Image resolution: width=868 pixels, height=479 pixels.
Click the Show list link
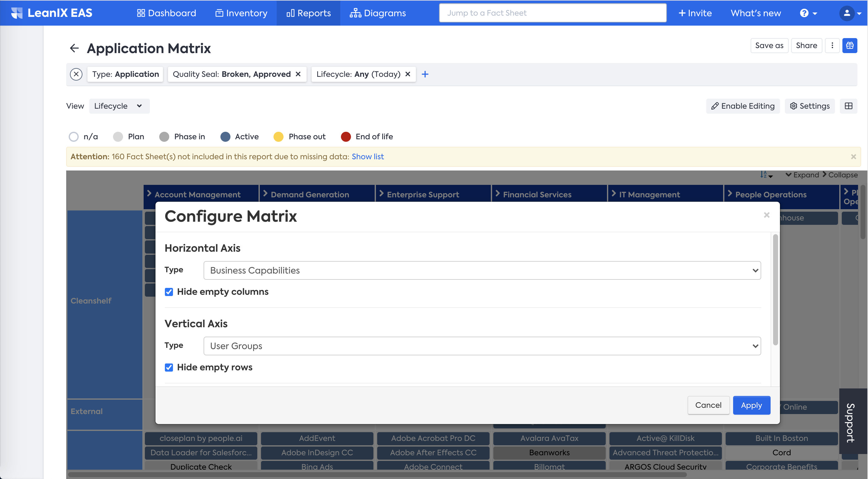point(367,157)
